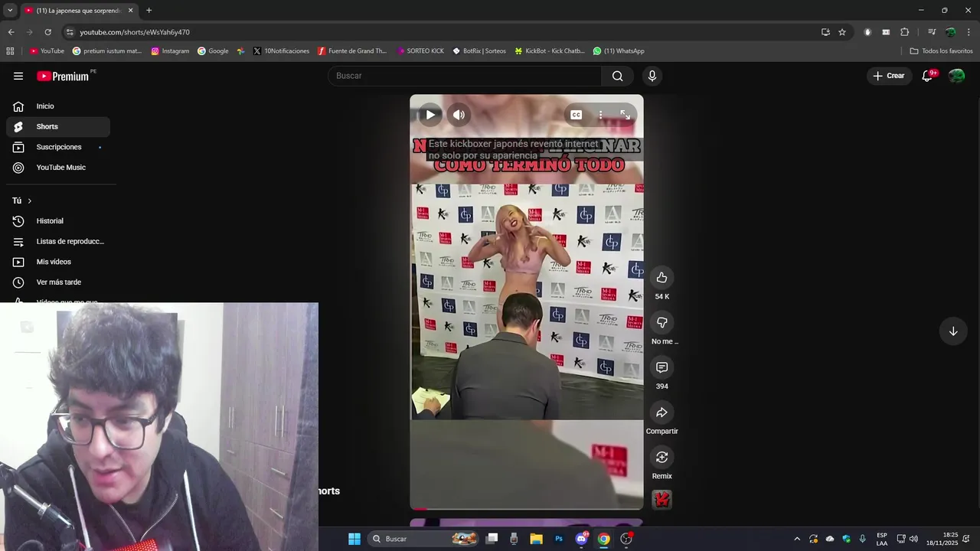Open YouTube notifications bell
This screenshot has width=980, height=551.
click(x=927, y=76)
